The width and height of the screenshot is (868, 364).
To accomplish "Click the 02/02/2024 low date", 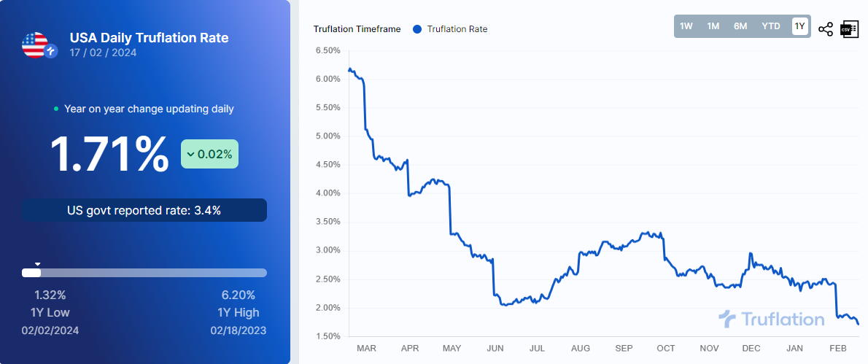I will coord(50,330).
